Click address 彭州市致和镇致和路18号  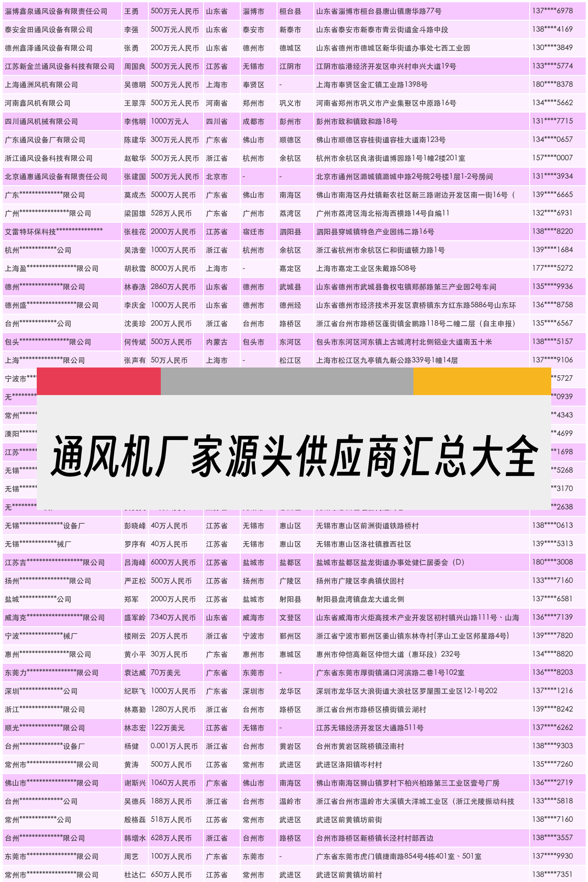point(357,121)
